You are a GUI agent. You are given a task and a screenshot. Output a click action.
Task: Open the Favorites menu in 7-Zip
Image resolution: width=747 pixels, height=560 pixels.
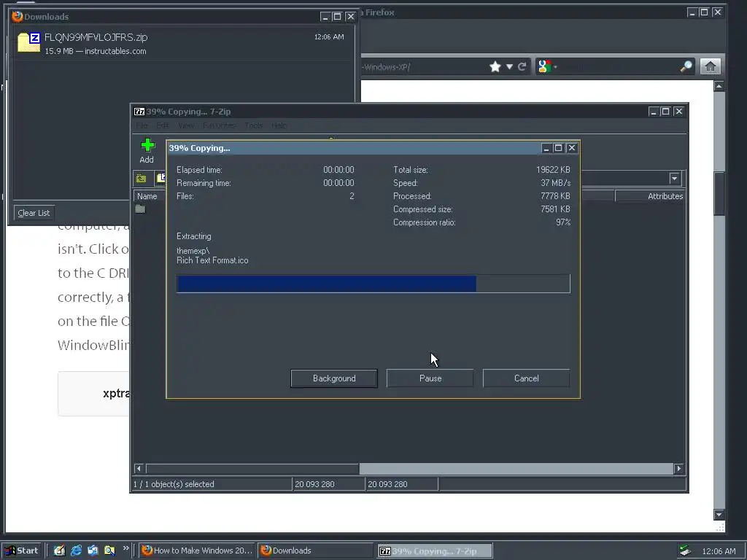pos(219,125)
